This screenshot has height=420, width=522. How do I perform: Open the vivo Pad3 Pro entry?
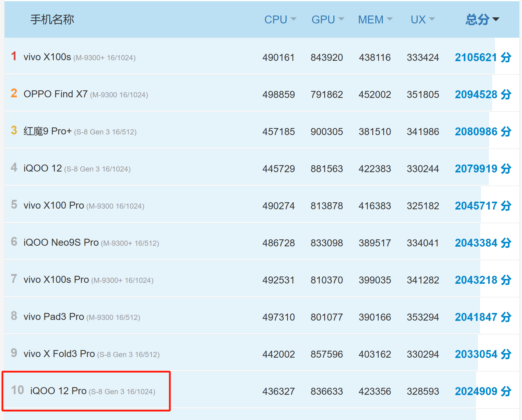[82, 317]
